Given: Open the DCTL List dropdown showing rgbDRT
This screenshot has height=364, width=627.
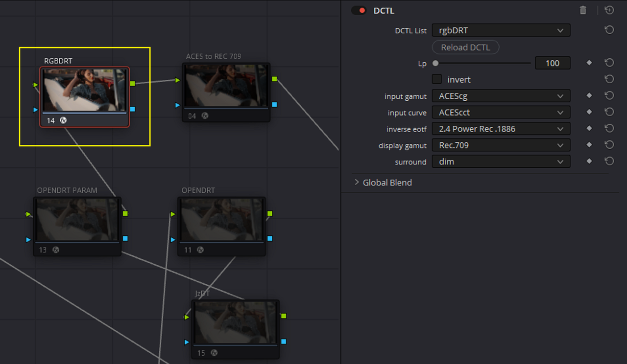Looking at the screenshot, I should [x=501, y=30].
